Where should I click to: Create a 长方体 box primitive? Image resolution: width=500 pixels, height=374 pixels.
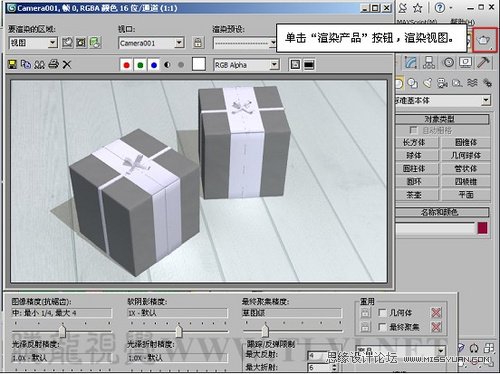click(417, 143)
